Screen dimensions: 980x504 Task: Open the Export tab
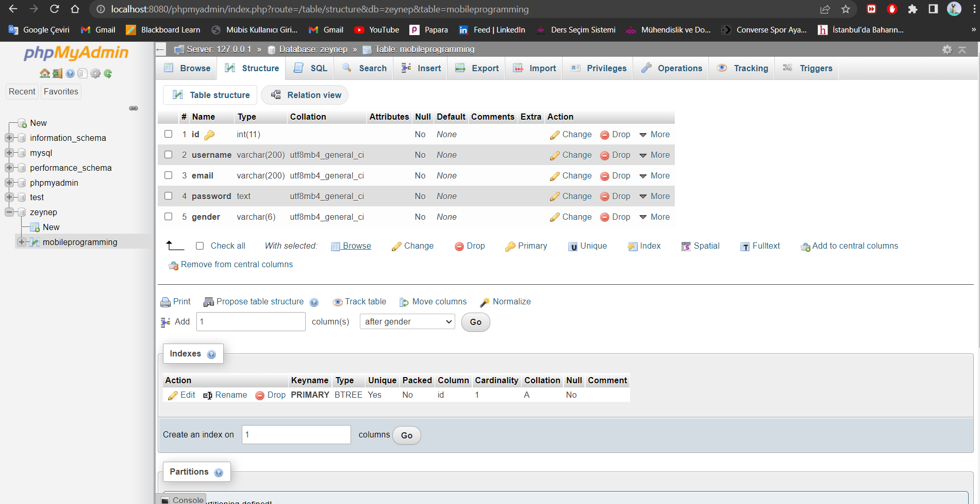[476, 68]
